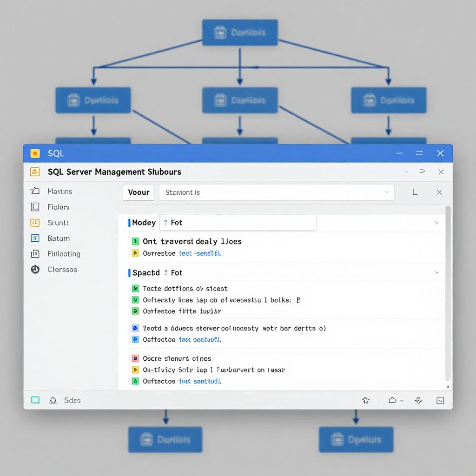Image resolution: width=476 pixels, height=476 pixels.
Task: Click the round Clerssos sidebar icon
Action: [x=35, y=269]
